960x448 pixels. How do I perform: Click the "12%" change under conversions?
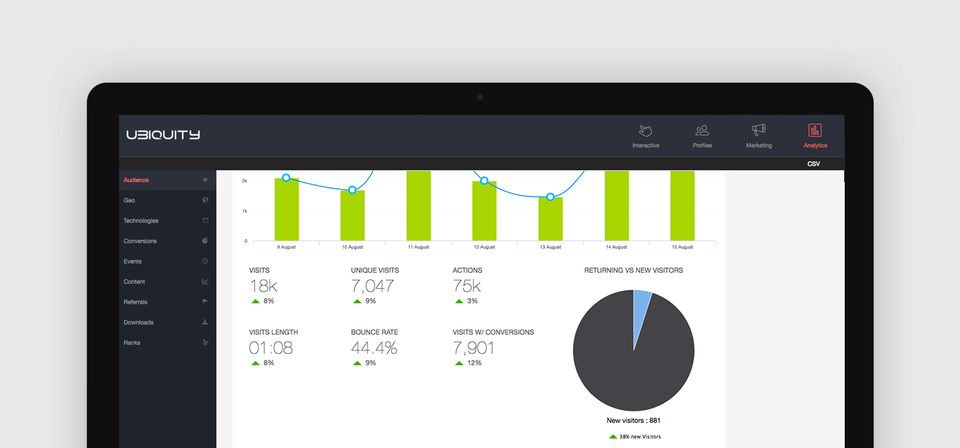point(474,363)
